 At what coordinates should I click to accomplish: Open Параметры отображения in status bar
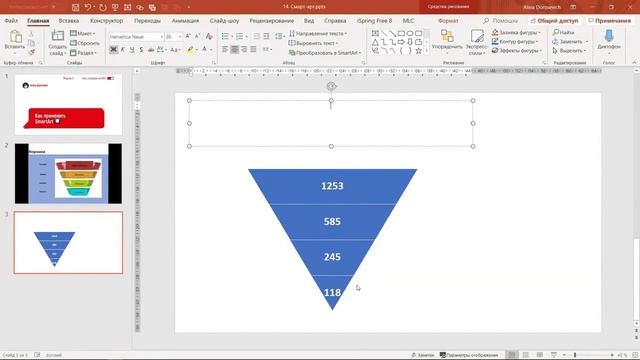tap(469, 355)
